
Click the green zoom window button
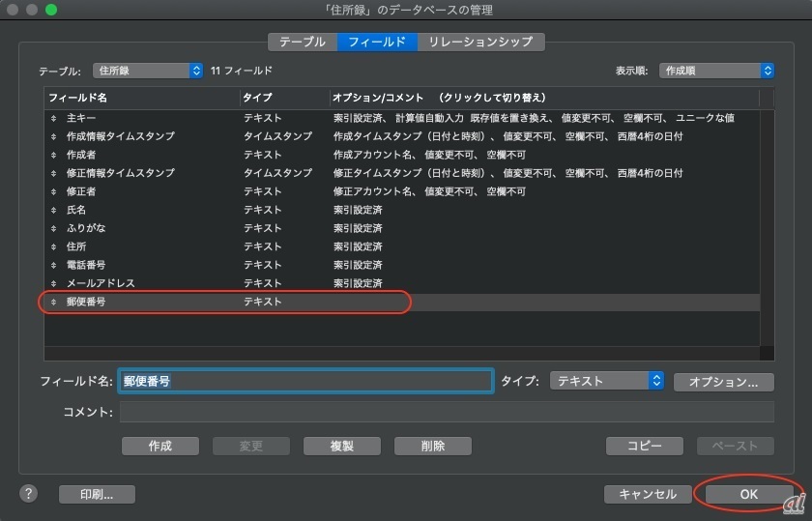pyautogui.click(x=51, y=10)
